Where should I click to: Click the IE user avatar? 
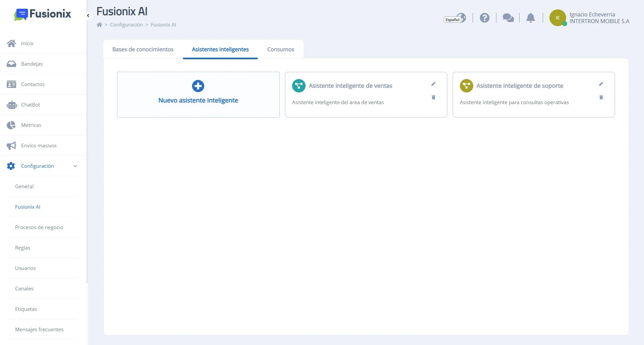click(x=558, y=18)
